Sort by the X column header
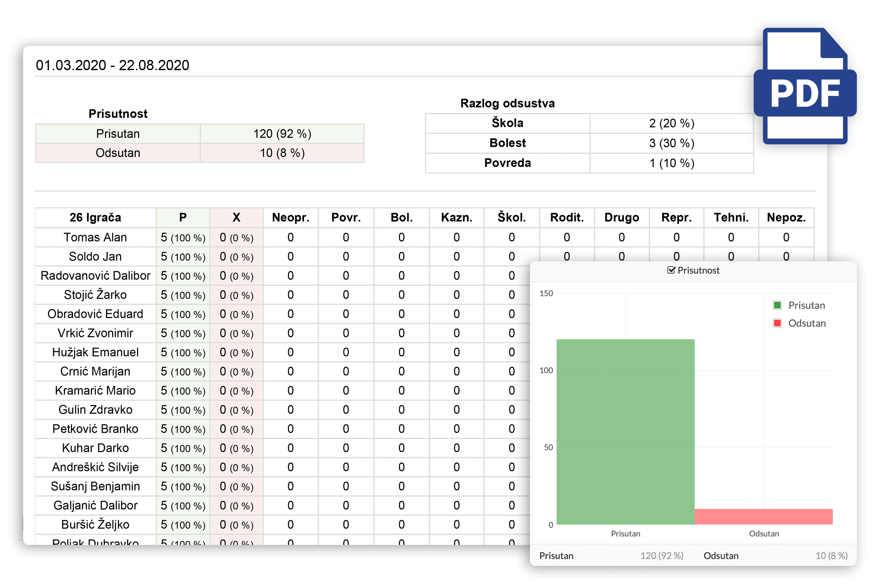 click(236, 217)
